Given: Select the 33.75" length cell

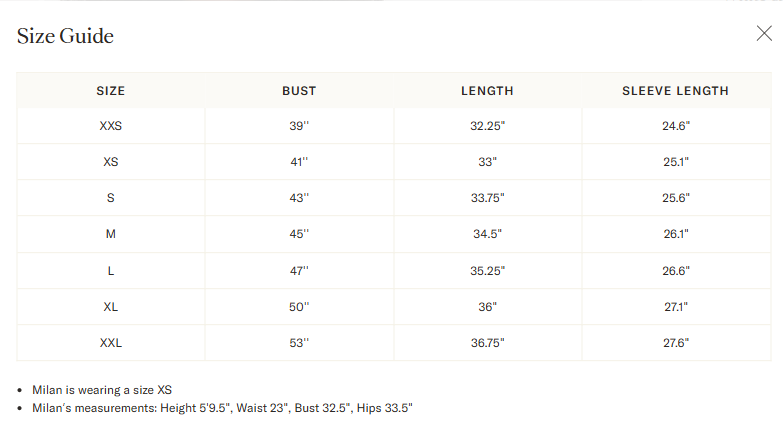Looking at the screenshot, I should click(x=487, y=198).
